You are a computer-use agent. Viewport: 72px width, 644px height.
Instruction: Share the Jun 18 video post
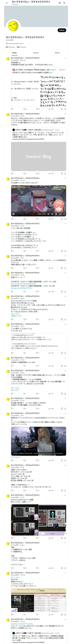[x=65, y=219]
